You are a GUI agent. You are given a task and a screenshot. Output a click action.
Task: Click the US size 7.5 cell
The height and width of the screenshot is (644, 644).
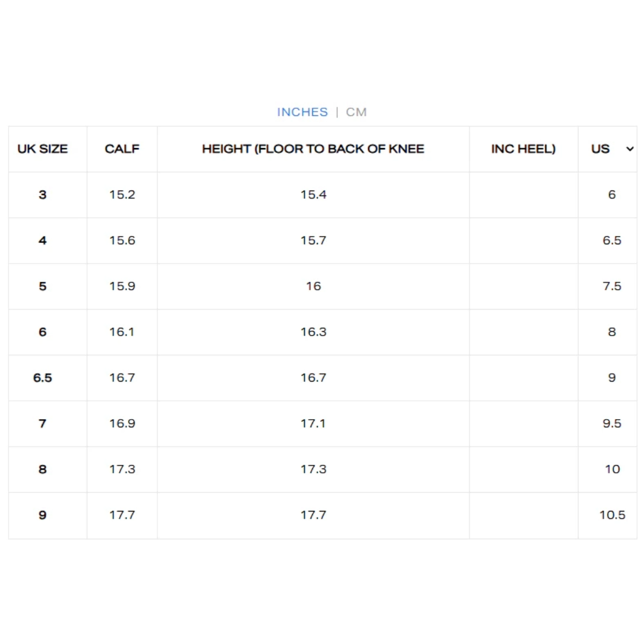[x=612, y=287]
